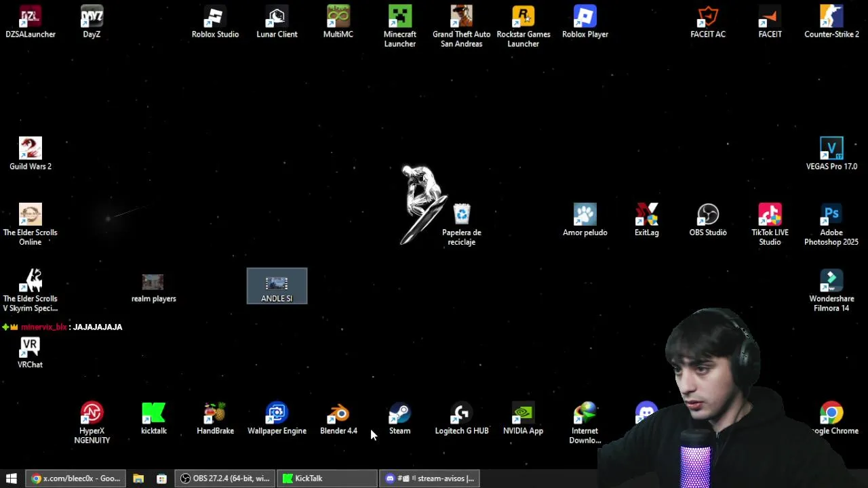Select the Lunar Client icon
The image size is (868, 488).
(x=277, y=22)
